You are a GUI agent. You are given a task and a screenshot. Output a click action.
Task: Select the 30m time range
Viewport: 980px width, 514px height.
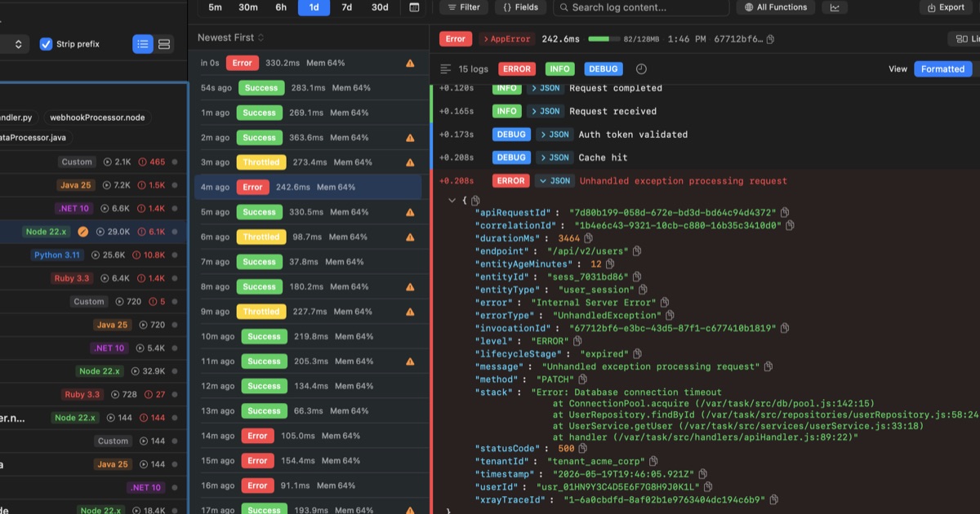pos(248,7)
